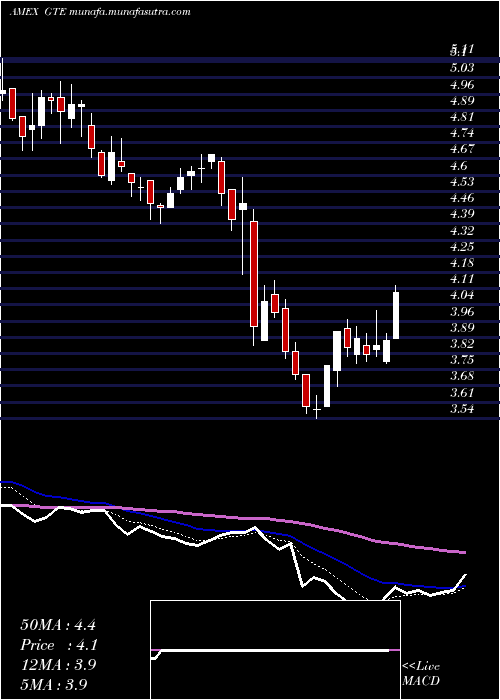Click the 4.74 price axis label
Image resolution: width=500 pixels, height=700 pixels.
(462, 133)
